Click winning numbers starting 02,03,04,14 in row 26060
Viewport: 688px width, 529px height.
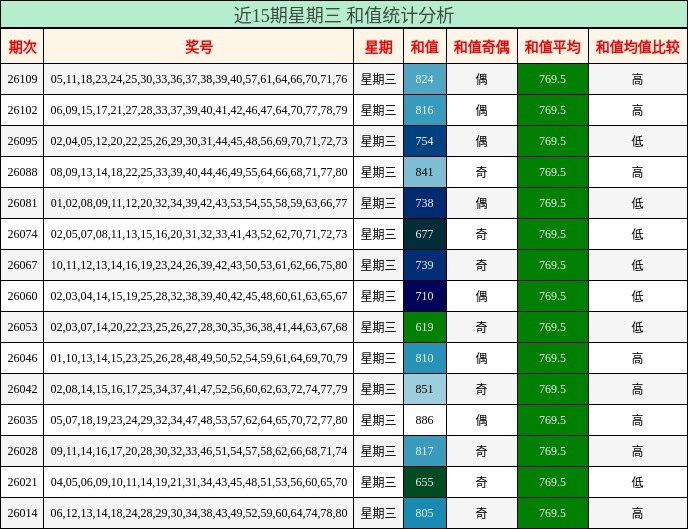(199, 296)
